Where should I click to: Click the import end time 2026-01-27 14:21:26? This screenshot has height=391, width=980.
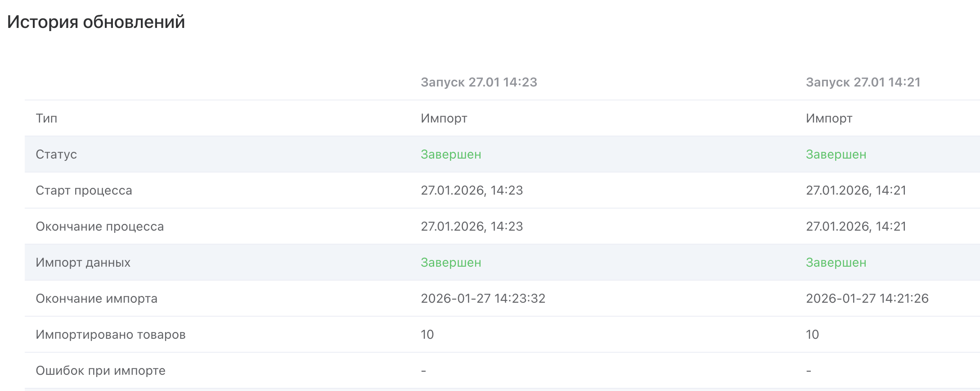867,299
